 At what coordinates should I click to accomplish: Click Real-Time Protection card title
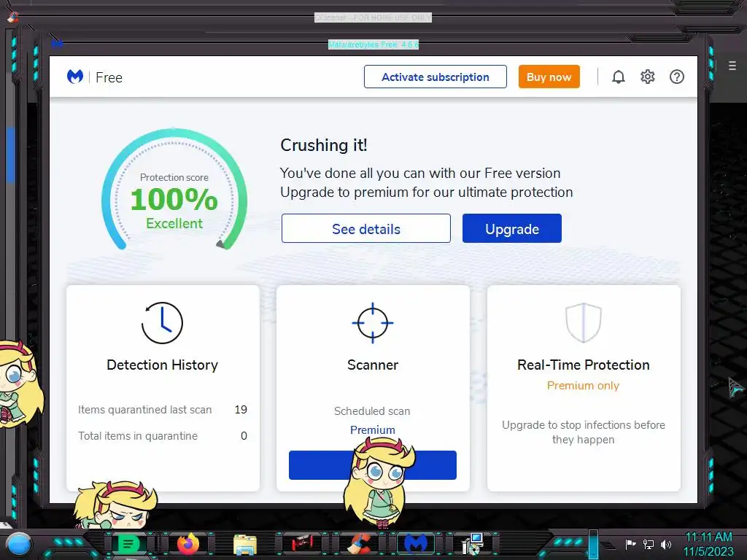click(x=583, y=365)
